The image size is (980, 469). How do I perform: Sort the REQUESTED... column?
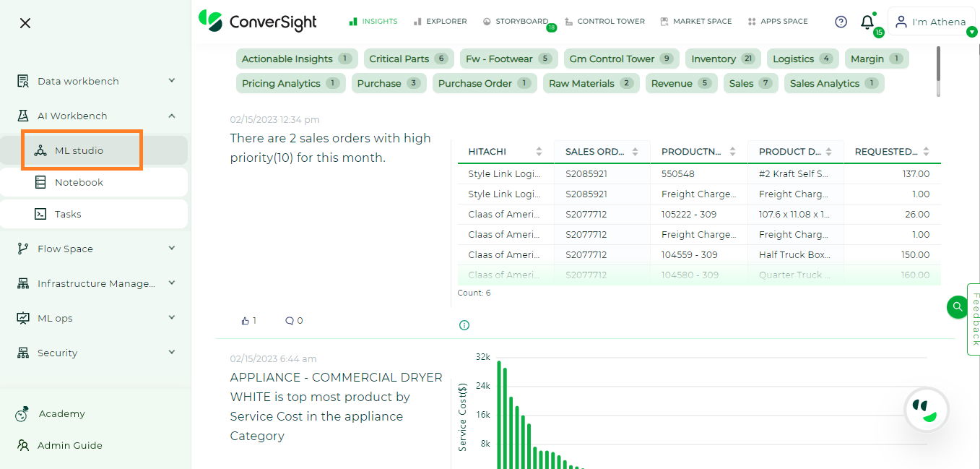(x=926, y=152)
